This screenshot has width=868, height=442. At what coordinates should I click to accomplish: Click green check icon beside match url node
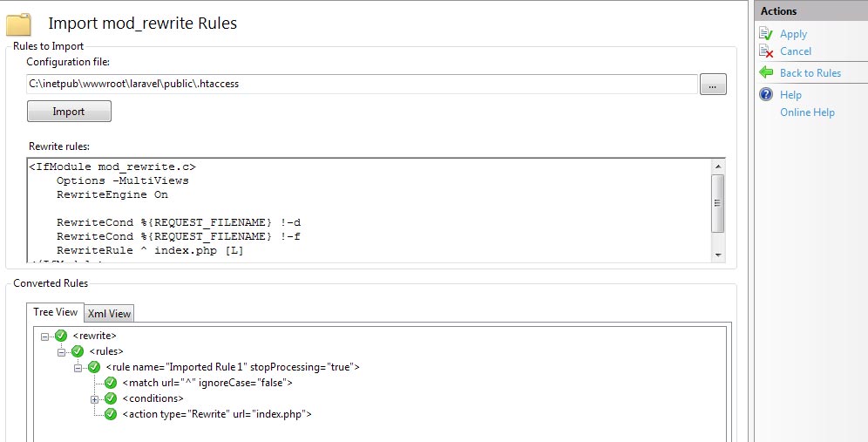(111, 383)
